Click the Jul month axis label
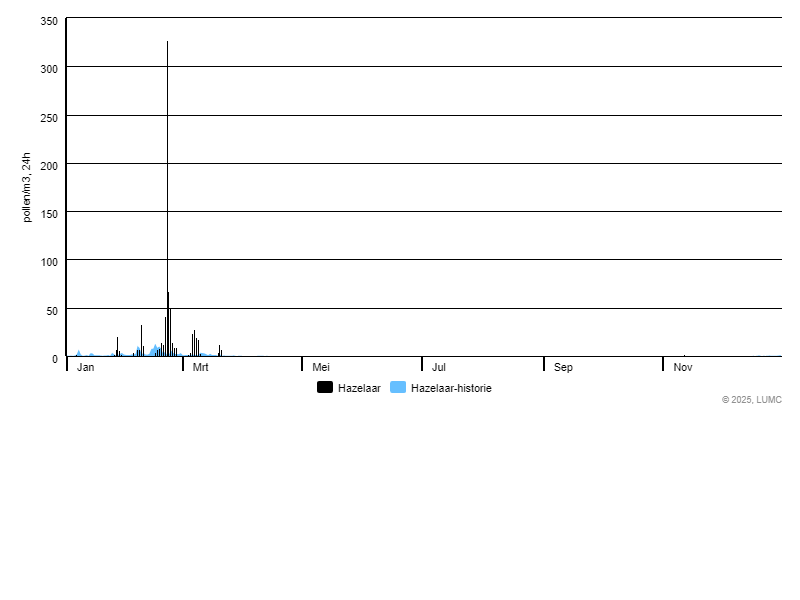This screenshot has width=800, height=600. click(x=439, y=368)
